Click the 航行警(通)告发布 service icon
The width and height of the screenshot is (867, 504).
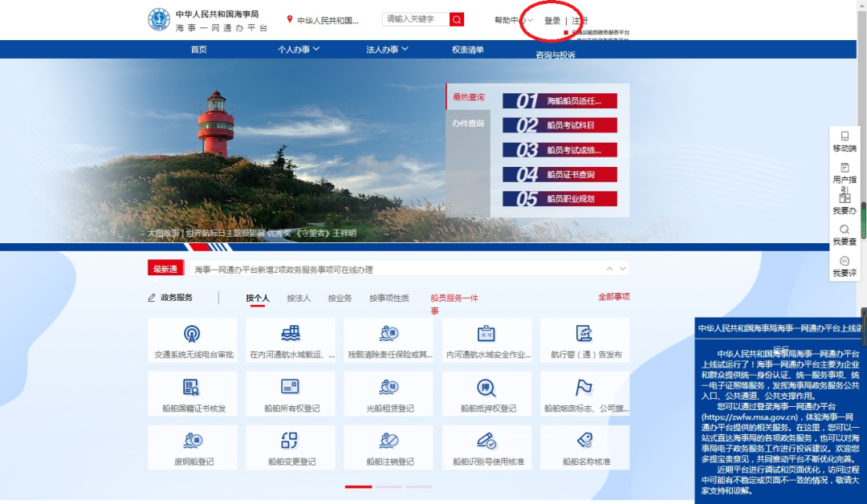584,334
